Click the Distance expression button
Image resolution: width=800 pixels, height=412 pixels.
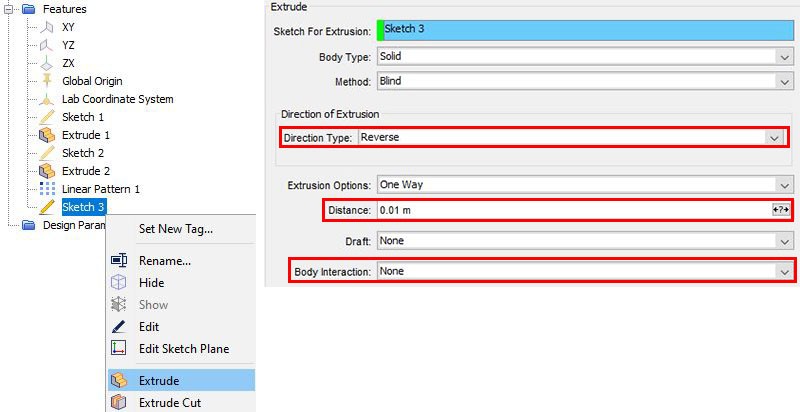pyautogui.click(x=781, y=210)
